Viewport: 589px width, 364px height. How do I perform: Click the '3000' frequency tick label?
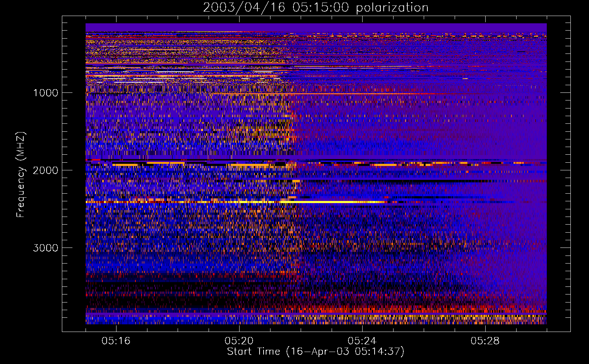46,248
